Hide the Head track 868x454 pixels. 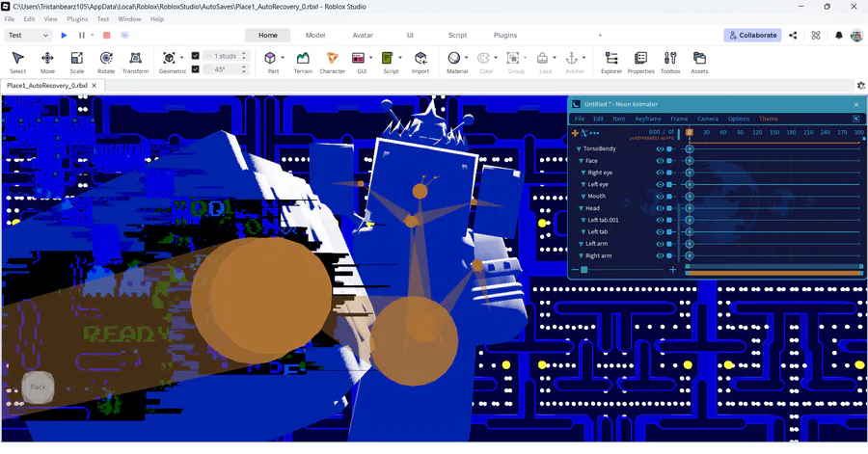coord(660,208)
